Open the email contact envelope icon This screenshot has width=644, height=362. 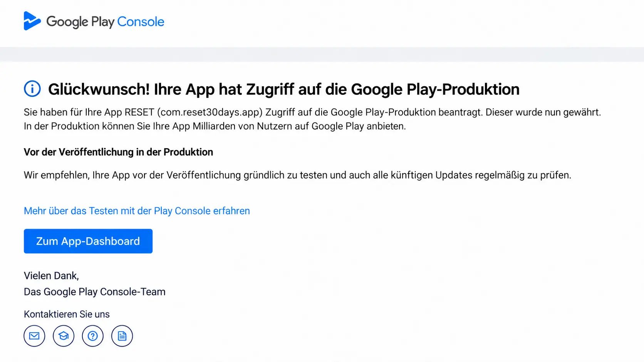pos(34,336)
